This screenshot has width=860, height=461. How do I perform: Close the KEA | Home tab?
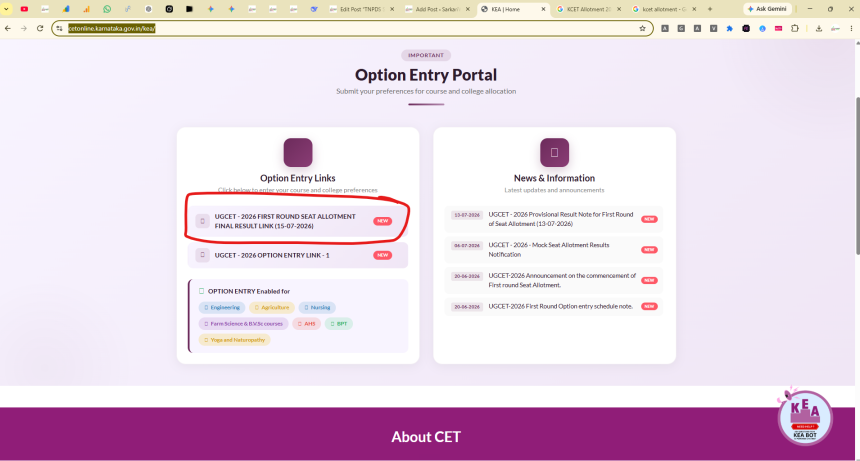(544, 9)
